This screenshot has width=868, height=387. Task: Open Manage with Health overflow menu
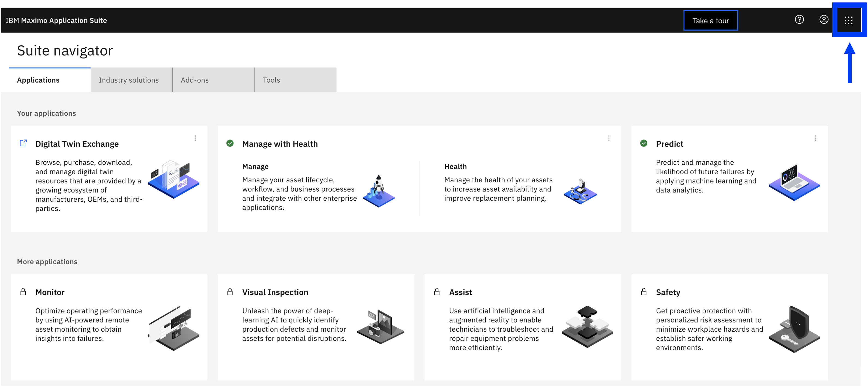(609, 138)
